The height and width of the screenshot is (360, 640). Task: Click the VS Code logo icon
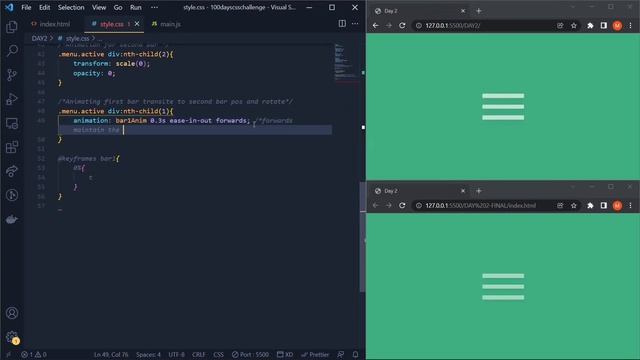tap(9, 7)
